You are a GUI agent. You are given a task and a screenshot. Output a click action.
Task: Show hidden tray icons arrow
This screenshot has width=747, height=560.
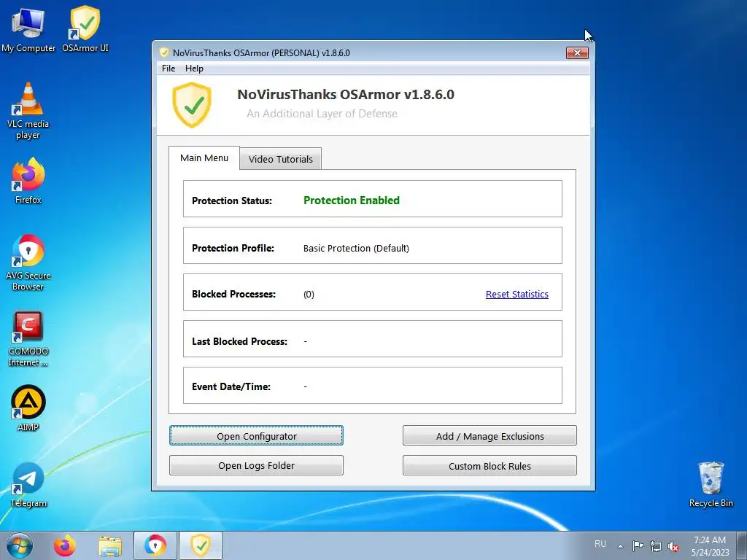click(x=620, y=545)
